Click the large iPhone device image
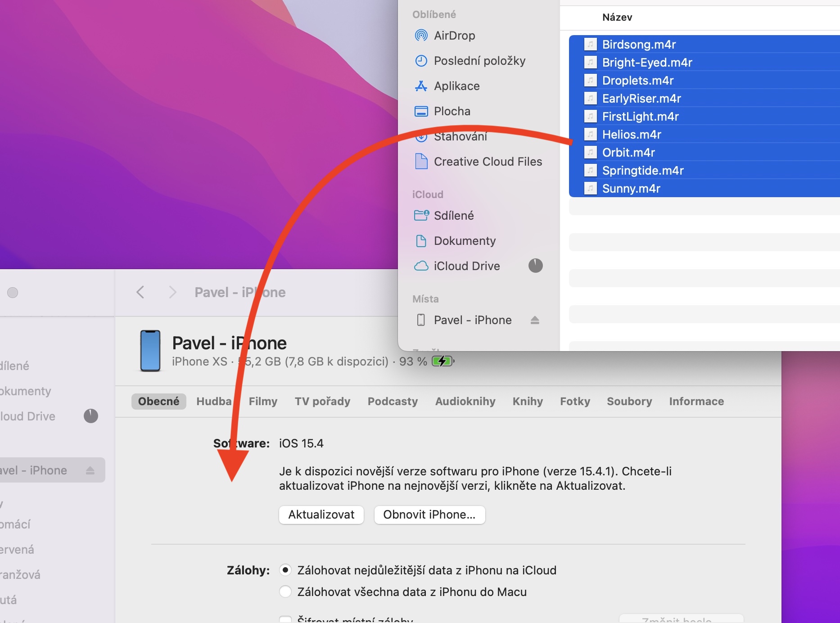Screen dimensions: 840x623 150,351
